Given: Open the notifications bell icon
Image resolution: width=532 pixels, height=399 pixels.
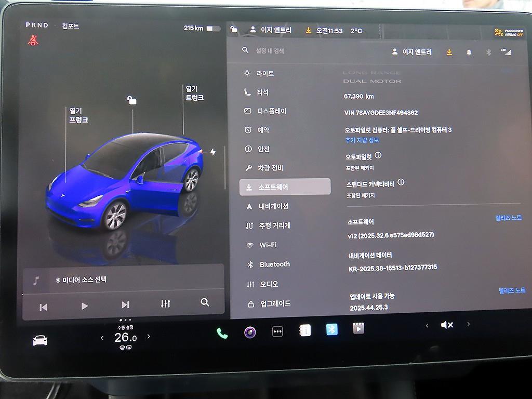Looking at the screenshot, I should tap(469, 52).
